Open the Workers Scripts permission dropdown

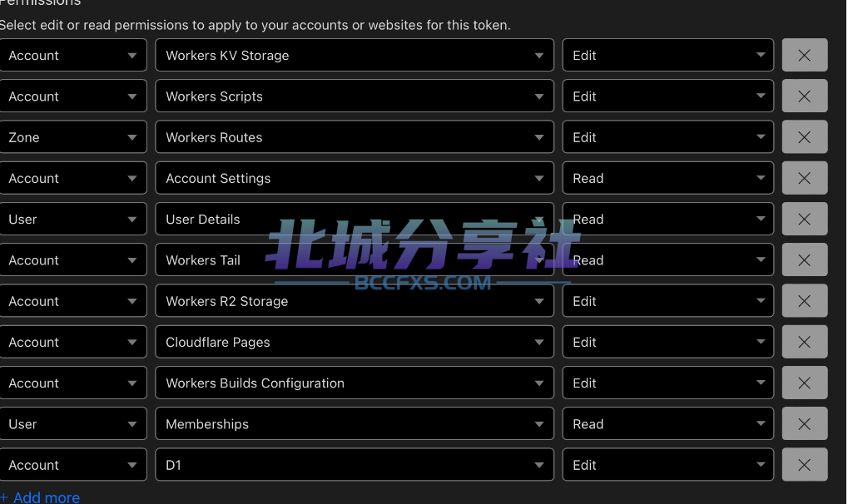click(x=355, y=96)
